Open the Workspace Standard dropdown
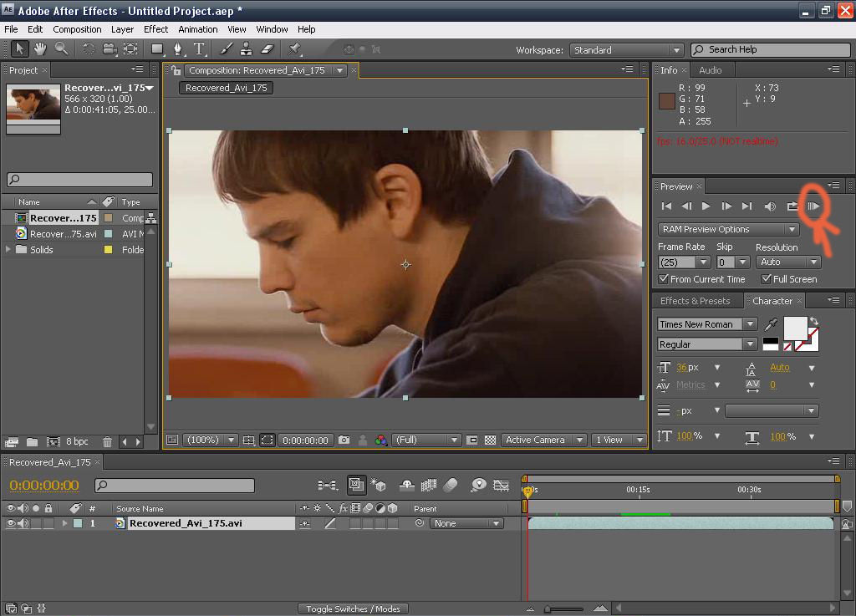Screen dimensions: 856x616 pos(626,49)
